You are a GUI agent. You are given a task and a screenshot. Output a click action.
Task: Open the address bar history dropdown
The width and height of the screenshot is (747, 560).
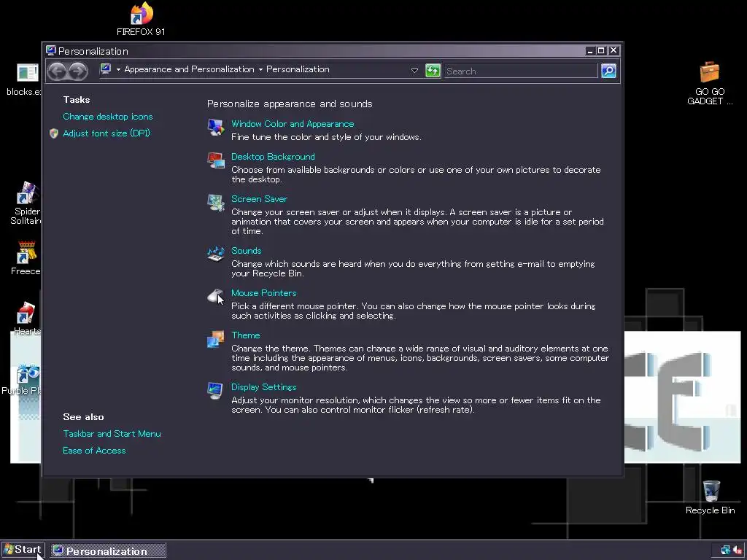coord(414,71)
